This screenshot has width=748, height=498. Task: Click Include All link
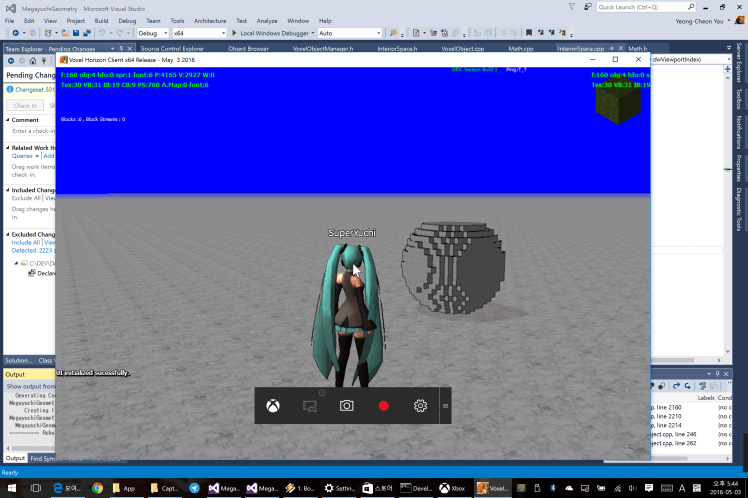(26, 242)
